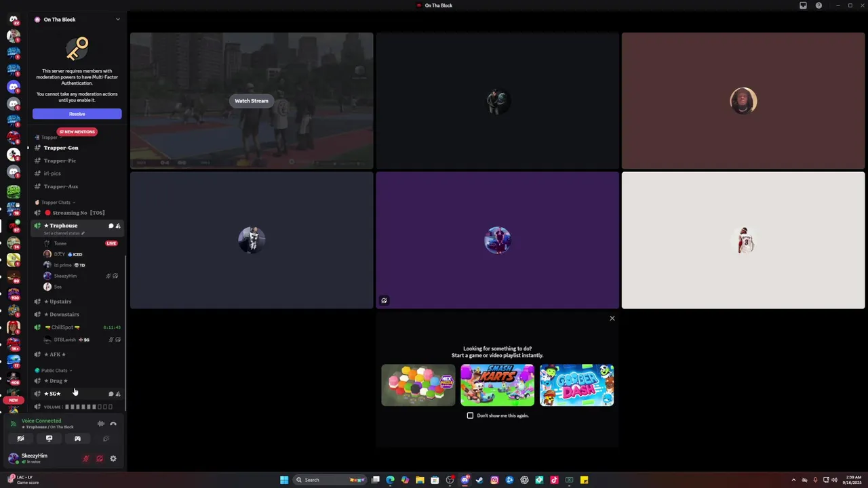Open User Settings gear

(x=113, y=459)
